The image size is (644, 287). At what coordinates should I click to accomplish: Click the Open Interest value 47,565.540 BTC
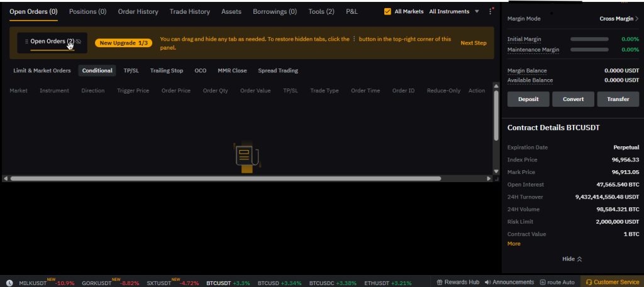tap(618, 185)
